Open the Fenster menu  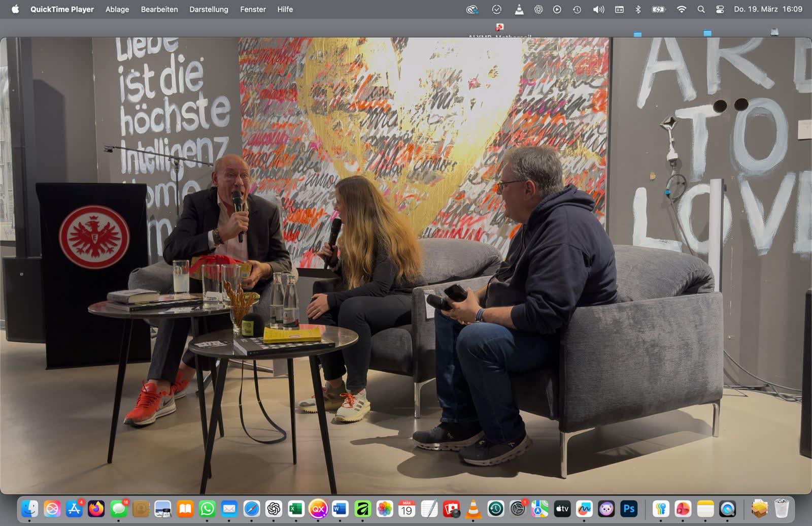click(x=253, y=9)
